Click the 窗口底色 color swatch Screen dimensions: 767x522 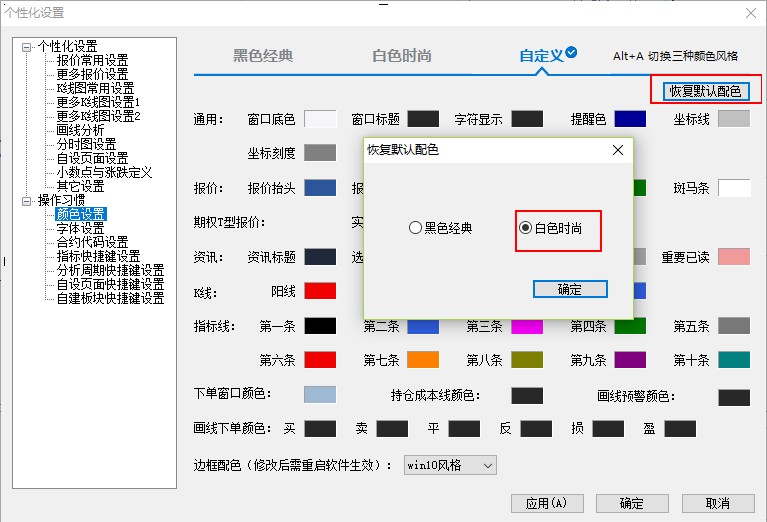[320, 120]
